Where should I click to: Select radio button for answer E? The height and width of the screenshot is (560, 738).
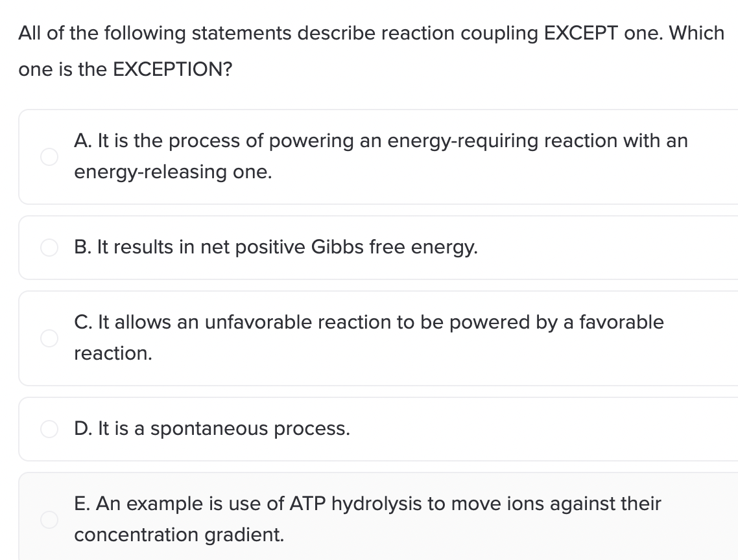(x=49, y=520)
